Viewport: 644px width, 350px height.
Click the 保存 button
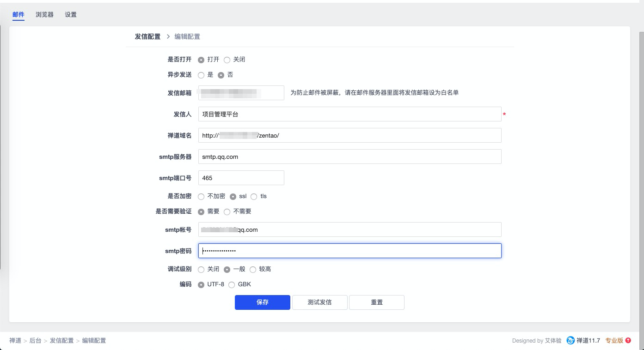(x=262, y=302)
